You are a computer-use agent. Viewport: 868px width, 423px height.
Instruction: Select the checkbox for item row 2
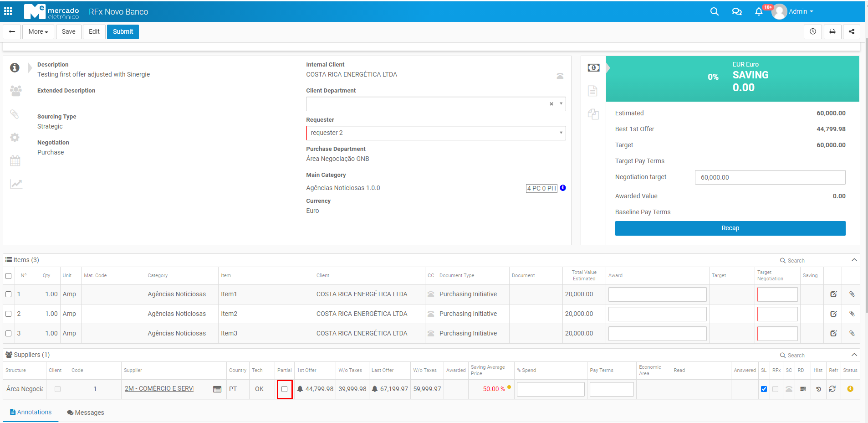[9, 314]
